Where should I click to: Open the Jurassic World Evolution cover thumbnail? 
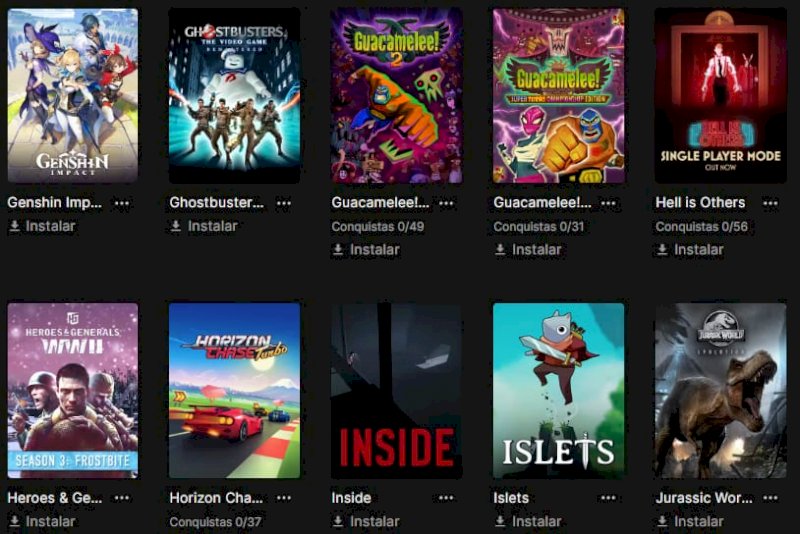click(x=720, y=391)
